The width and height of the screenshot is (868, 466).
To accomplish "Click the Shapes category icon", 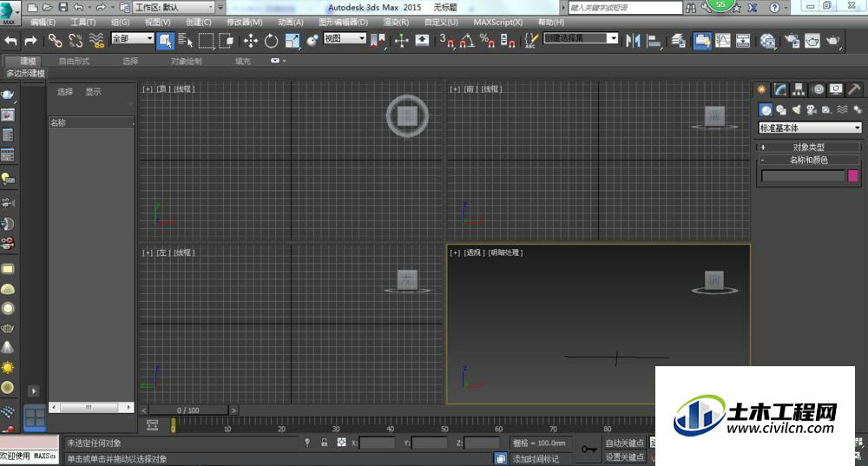I will [x=781, y=109].
